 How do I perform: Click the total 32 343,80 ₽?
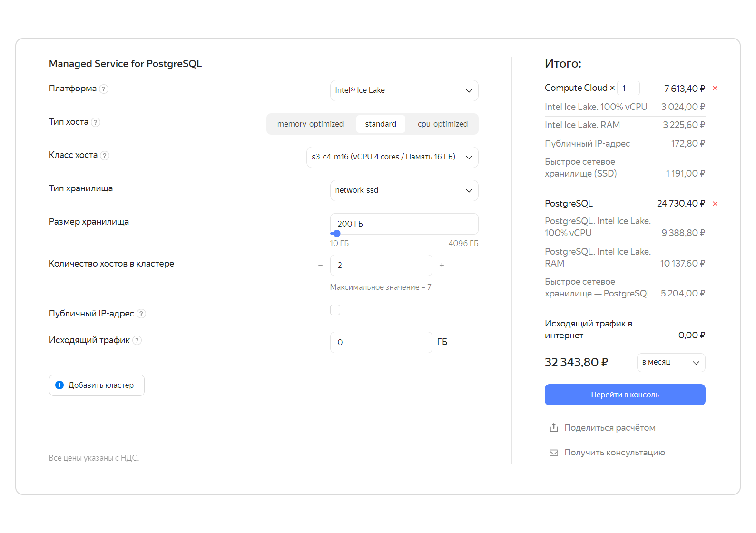coord(576,363)
